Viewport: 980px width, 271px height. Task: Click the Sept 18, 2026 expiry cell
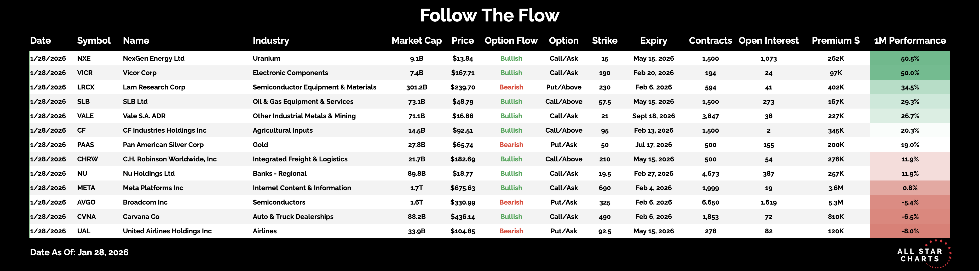coord(653,116)
